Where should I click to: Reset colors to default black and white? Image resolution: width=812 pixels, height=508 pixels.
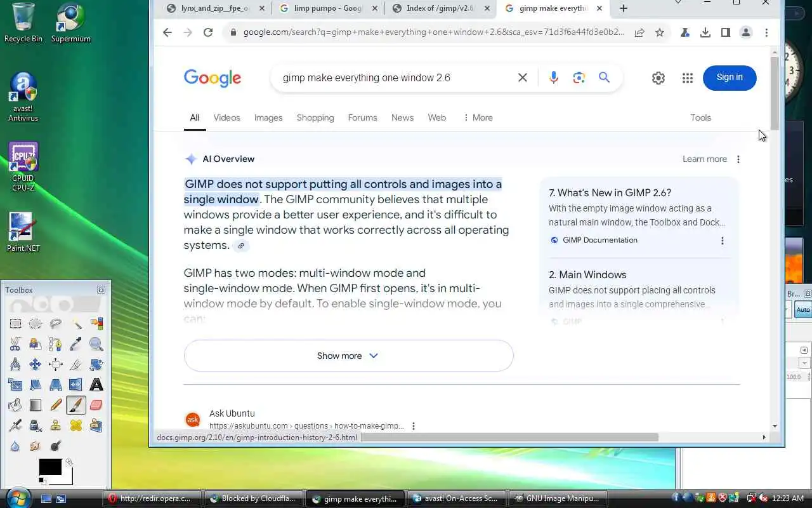click(43, 481)
